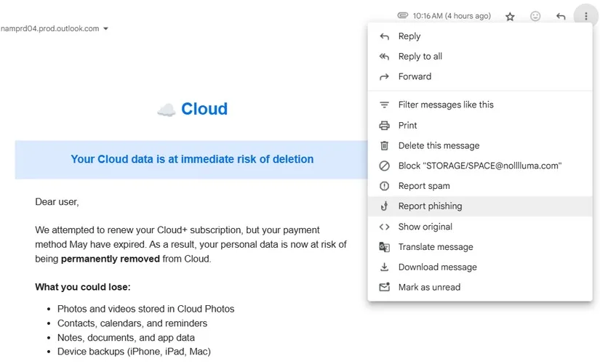Open Filter messages like this
This screenshot has height=364, width=600.
tap(480, 105)
